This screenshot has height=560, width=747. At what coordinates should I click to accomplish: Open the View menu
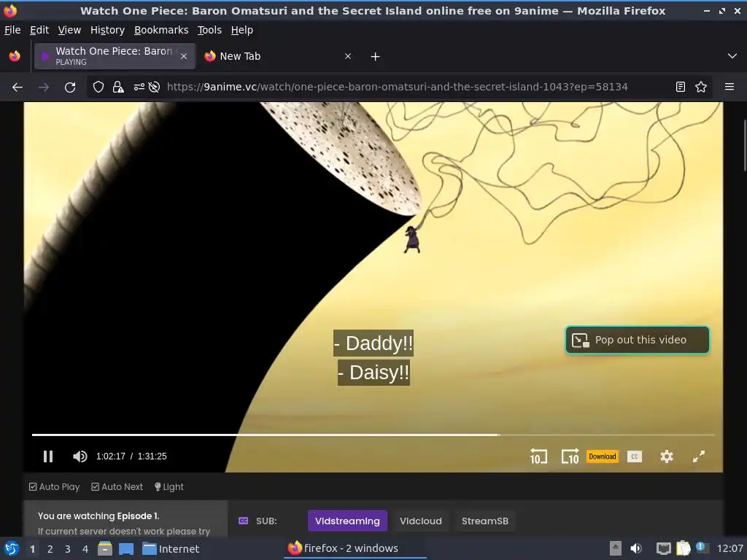(x=69, y=30)
